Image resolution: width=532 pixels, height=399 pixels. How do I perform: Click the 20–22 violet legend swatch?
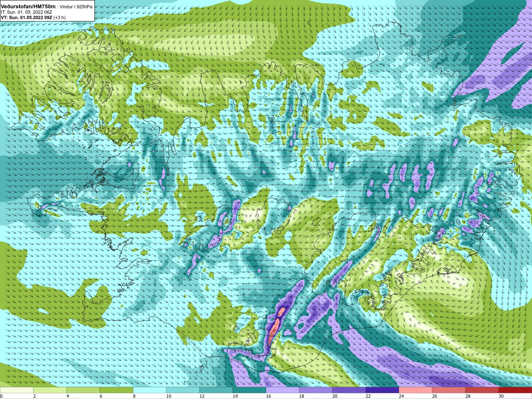(349, 390)
